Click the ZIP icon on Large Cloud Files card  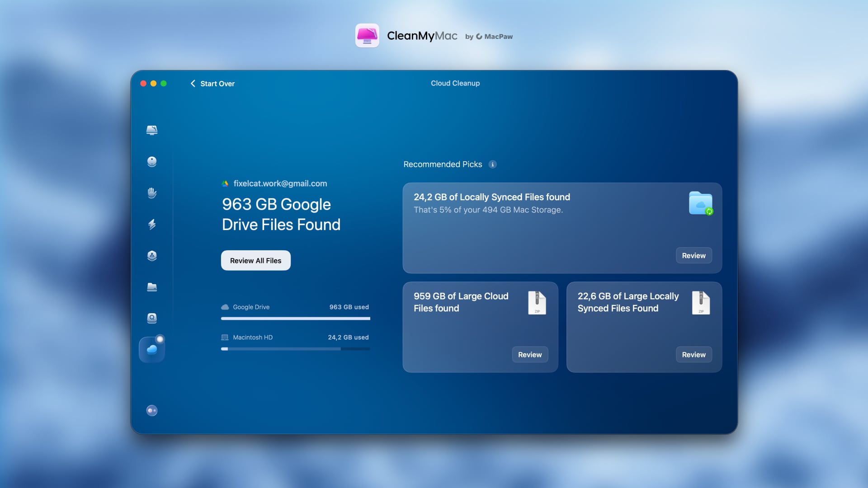point(537,303)
